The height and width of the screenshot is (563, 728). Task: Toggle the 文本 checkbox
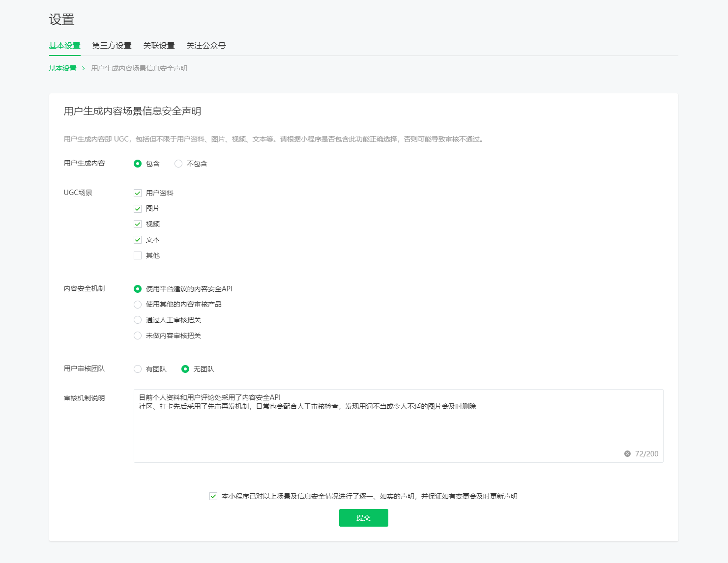point(138,240)
